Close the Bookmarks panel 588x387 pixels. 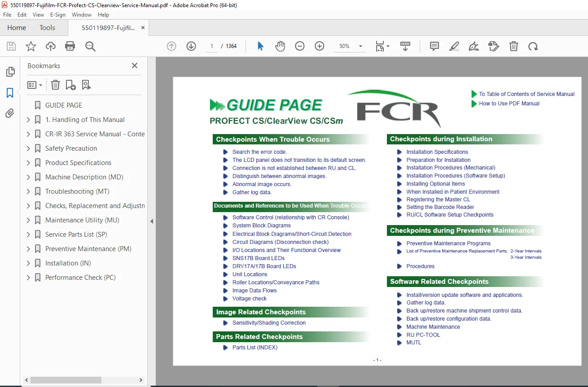coord(135,65)
